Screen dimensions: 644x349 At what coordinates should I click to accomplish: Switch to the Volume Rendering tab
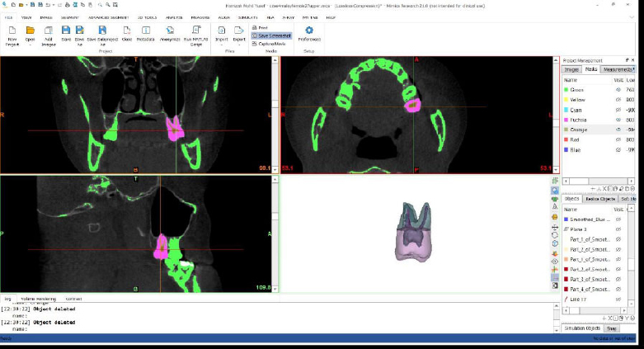click(x=38, y=299)
